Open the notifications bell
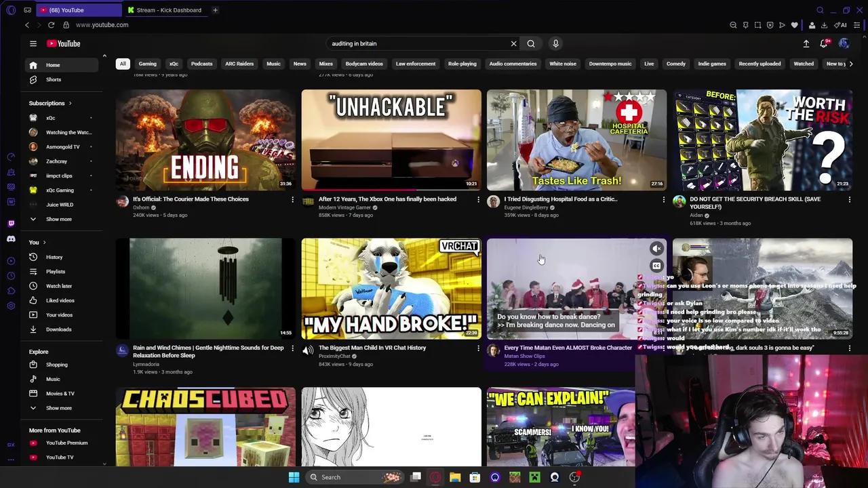Viewport: 868px width, 488px height. click(824, 43)
